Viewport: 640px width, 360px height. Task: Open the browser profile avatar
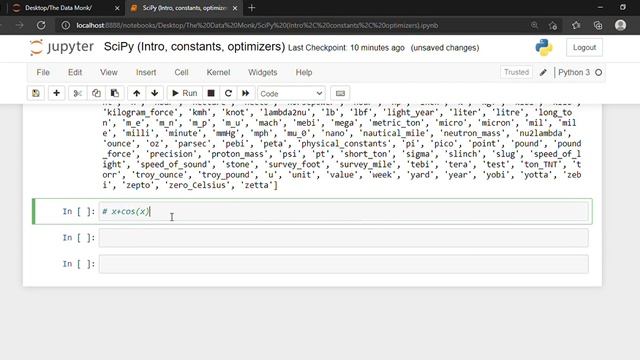pos(620,25)
